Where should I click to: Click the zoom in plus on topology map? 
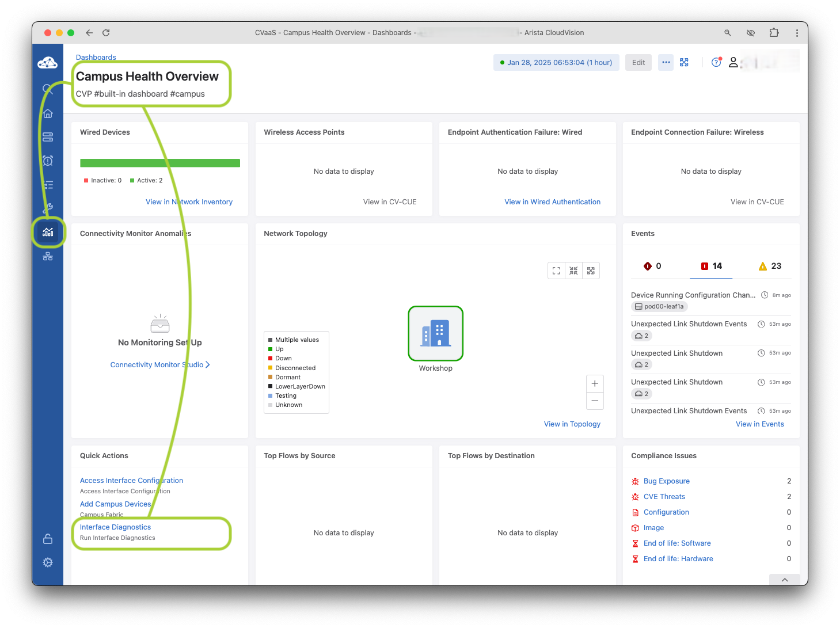pos(595,384)
